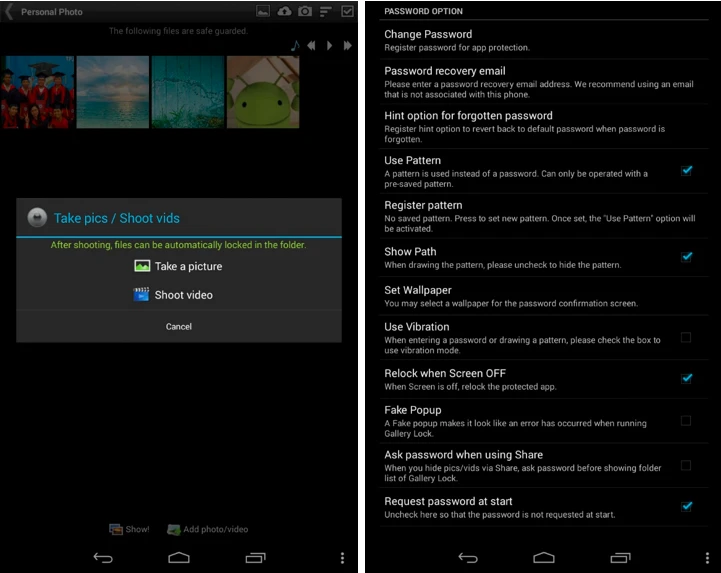Choose Shoot video option
The height and width of the screenshot is (573, 721).
(173, 295)
